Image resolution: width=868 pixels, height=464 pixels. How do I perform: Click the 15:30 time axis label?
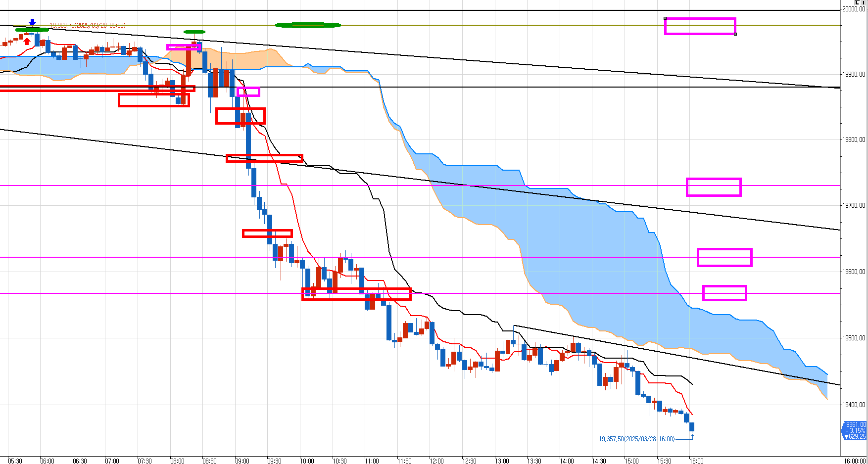click(665, 461)
